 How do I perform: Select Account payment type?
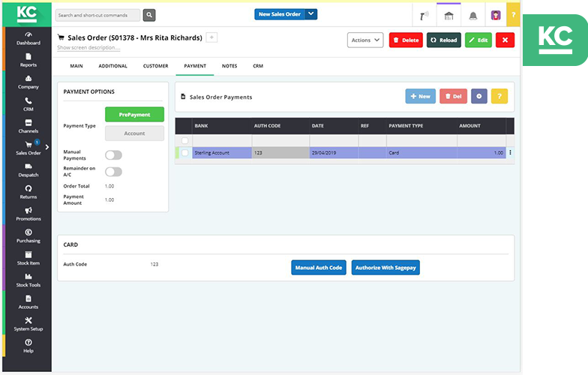[x=134, y=133]
